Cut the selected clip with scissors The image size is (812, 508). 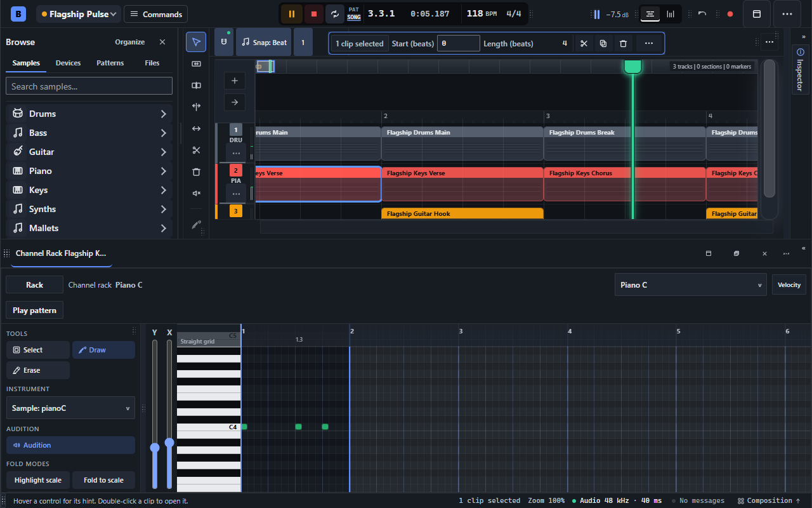pyautogui.click(x=584, y=43)
